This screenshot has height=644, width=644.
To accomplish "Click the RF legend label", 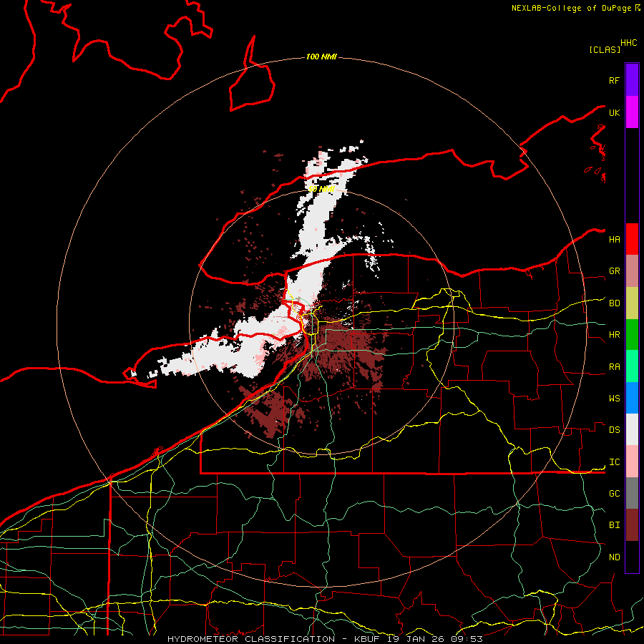I will coord(615,80).
